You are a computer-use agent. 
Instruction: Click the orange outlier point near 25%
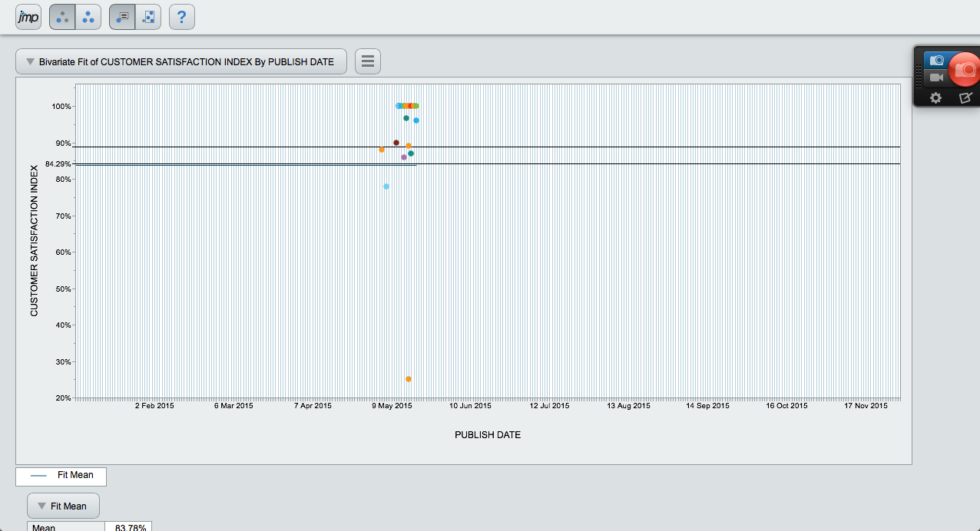[409, 378]
